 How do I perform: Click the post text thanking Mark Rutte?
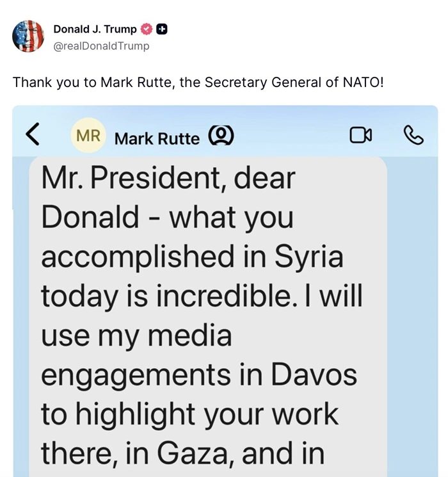pos(198,83)
